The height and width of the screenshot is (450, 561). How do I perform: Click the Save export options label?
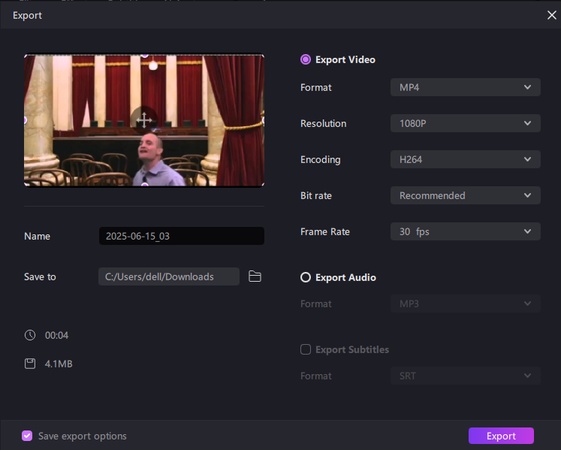[82, 436]
